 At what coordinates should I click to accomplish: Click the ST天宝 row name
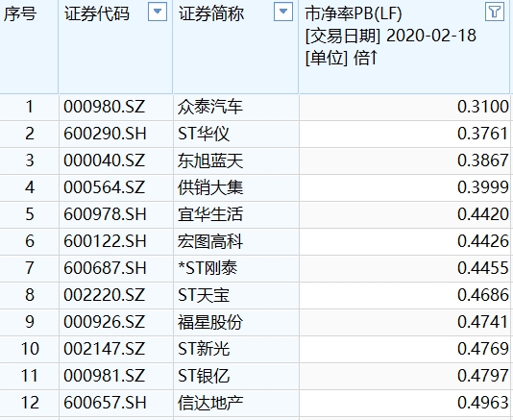pos(236,295)
